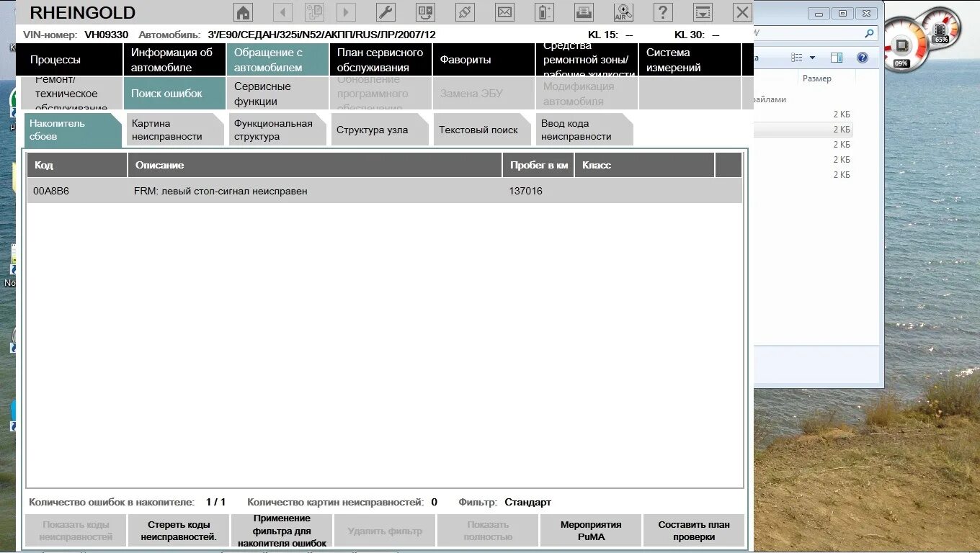Viewport: 980px width, 553px height.
Task: Open the wrench settings icon
Action: pyautogui.click(x=386, y=12)
